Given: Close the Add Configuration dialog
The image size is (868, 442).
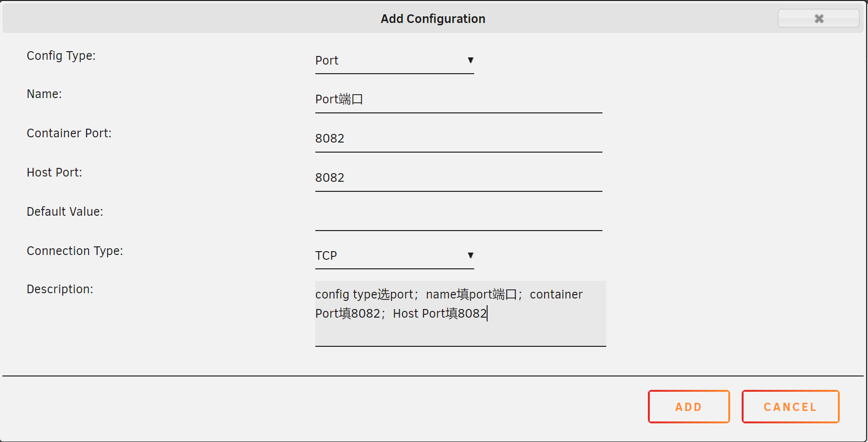Looking at the screenshot, I should 818,19.
